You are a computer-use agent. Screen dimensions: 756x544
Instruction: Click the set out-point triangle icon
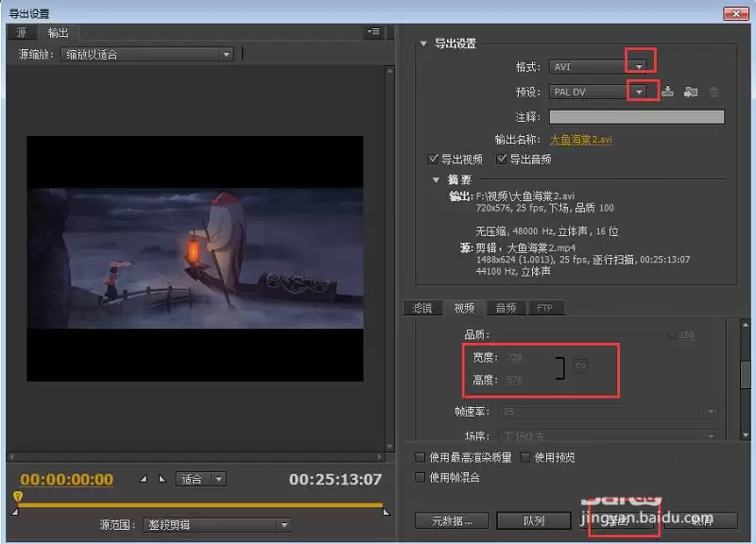(x=163, y=479)
